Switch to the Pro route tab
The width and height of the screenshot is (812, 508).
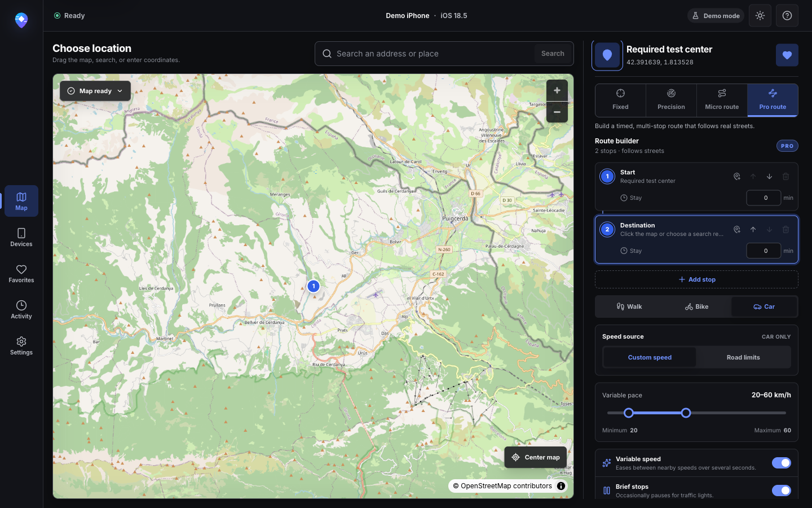(x=773, y=100)
